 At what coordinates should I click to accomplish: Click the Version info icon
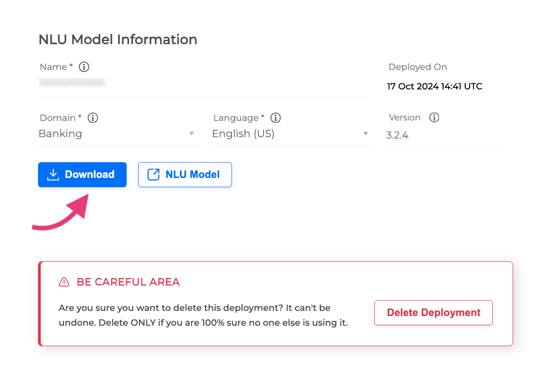click(434, 117)
